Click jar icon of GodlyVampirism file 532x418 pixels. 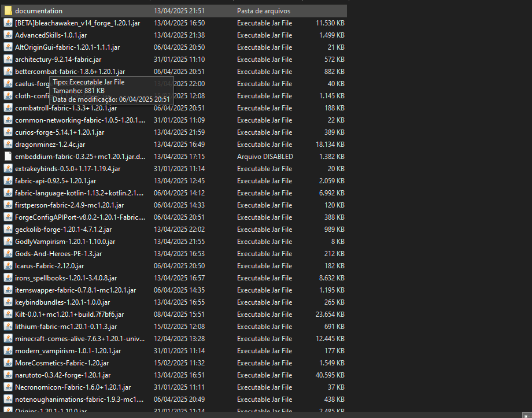pyautogui.click(x=8, y=242)
